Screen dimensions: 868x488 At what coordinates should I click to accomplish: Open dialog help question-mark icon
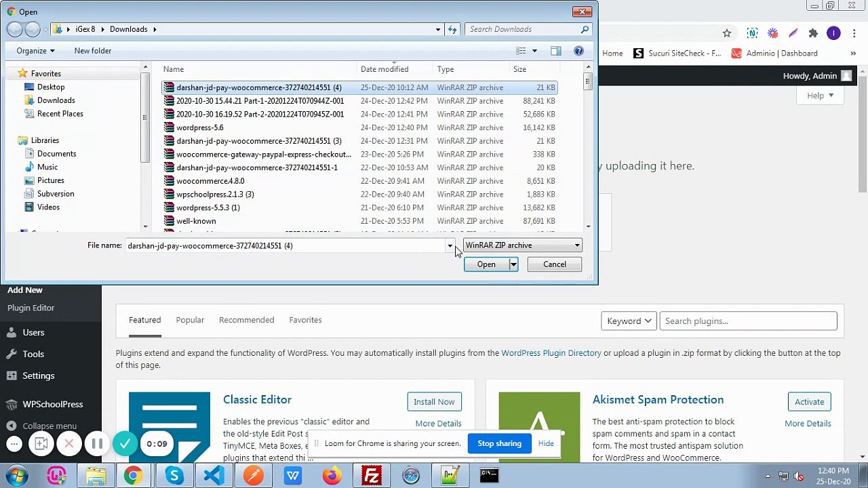(578, 51)
